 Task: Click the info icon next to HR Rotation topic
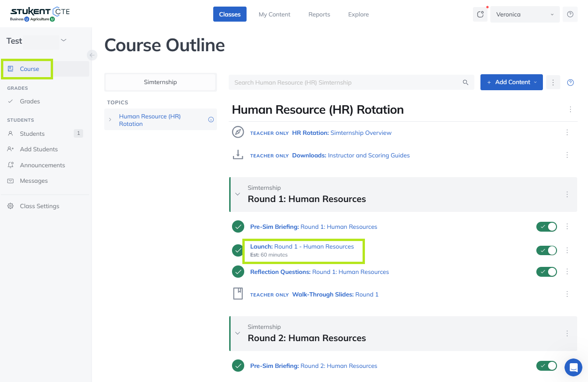(211, 120)
